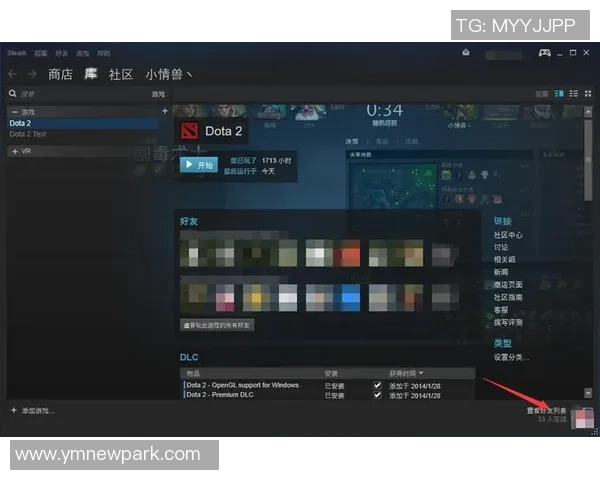
Task: Click 添加游戏... at bottom left
Action: pyautogui.click(x=38, y=411)
